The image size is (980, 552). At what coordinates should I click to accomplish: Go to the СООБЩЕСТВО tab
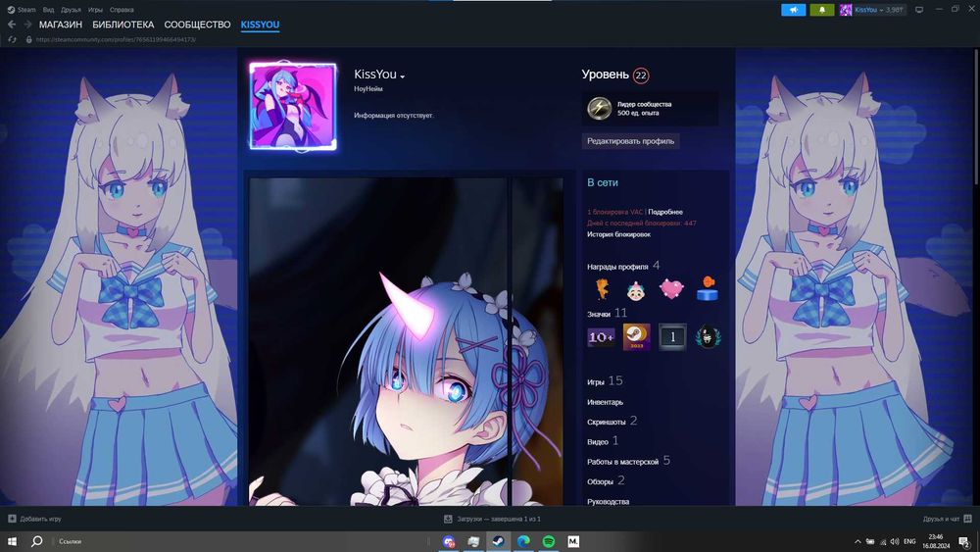197,25
